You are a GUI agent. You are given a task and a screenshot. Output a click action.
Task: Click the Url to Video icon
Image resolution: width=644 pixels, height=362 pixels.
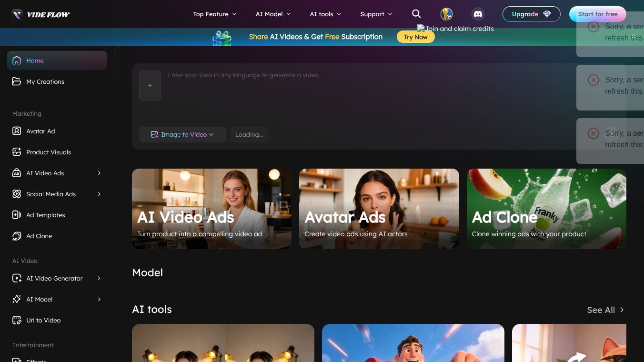(x=17, y=320)
